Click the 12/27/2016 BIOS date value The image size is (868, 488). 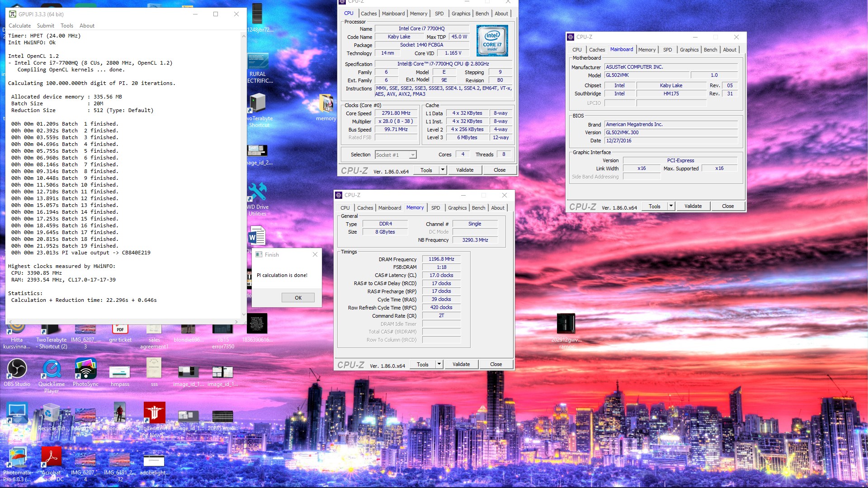click(671, 141)
